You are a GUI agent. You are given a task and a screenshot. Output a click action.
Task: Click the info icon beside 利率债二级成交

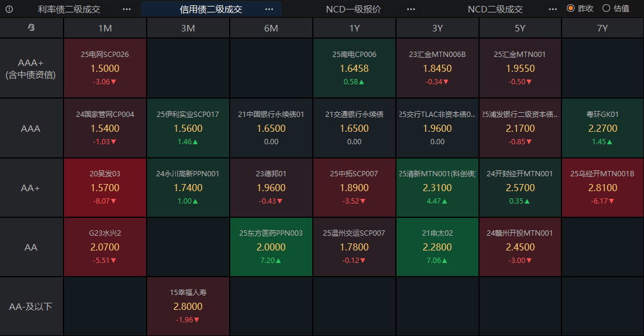click(9, 9)
